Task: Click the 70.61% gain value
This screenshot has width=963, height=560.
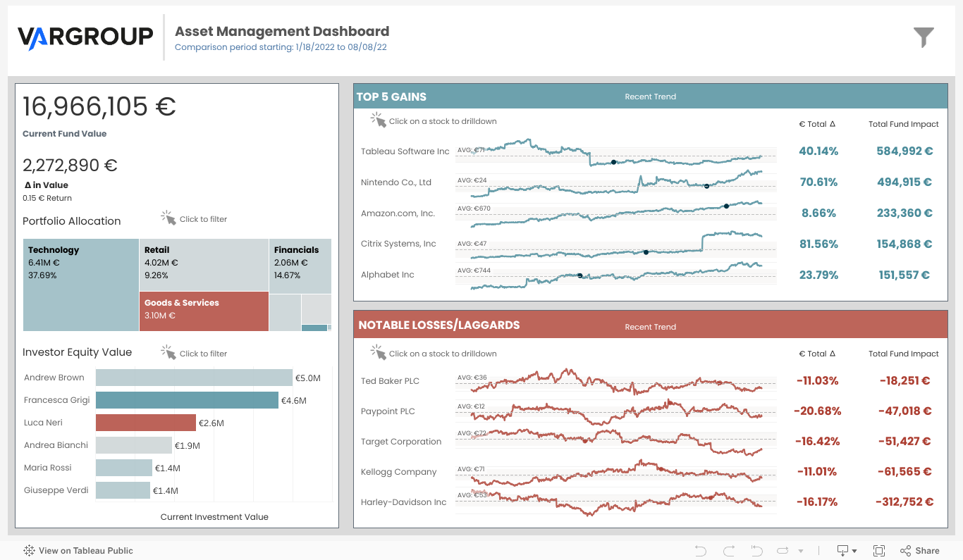Action: [x=818, y=182]
